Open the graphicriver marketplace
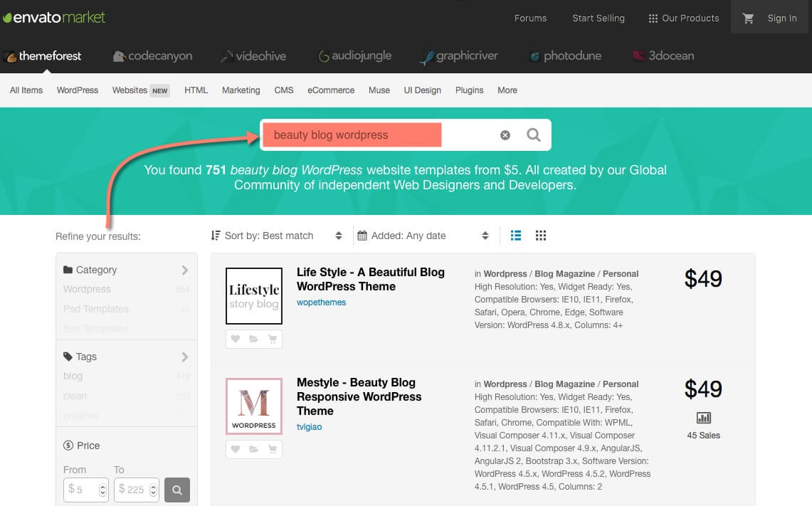This screenshot has height=506, width=812. point(459,56)
